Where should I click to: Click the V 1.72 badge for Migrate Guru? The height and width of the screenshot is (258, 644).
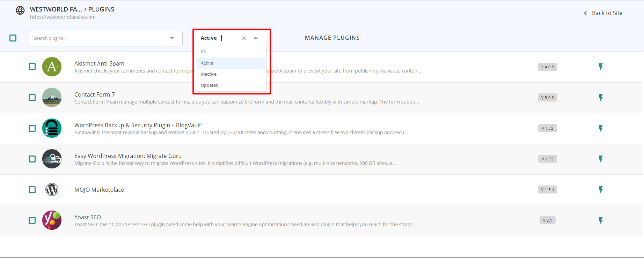click(x=547, y=159)
